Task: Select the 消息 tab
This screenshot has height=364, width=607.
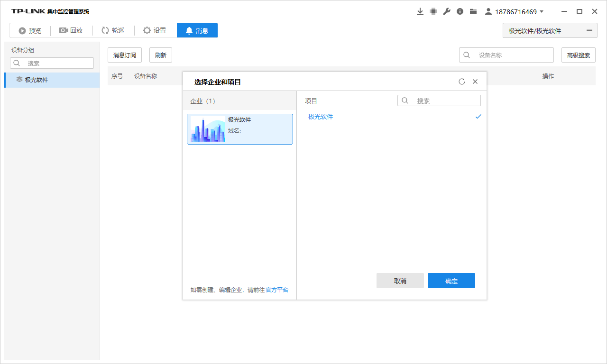Action: (197, 30)
